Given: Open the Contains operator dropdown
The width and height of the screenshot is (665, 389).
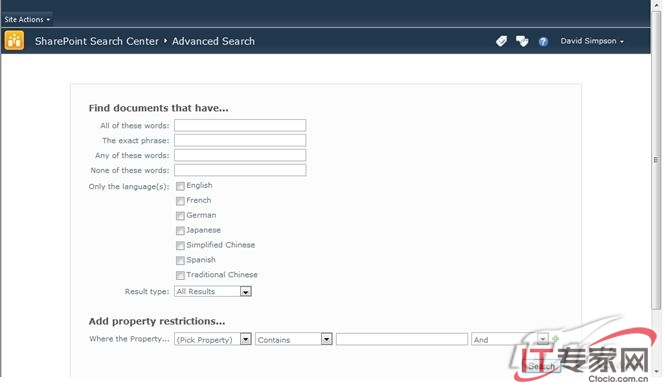Looking at the screenshot, I should [x=293, y=339].
